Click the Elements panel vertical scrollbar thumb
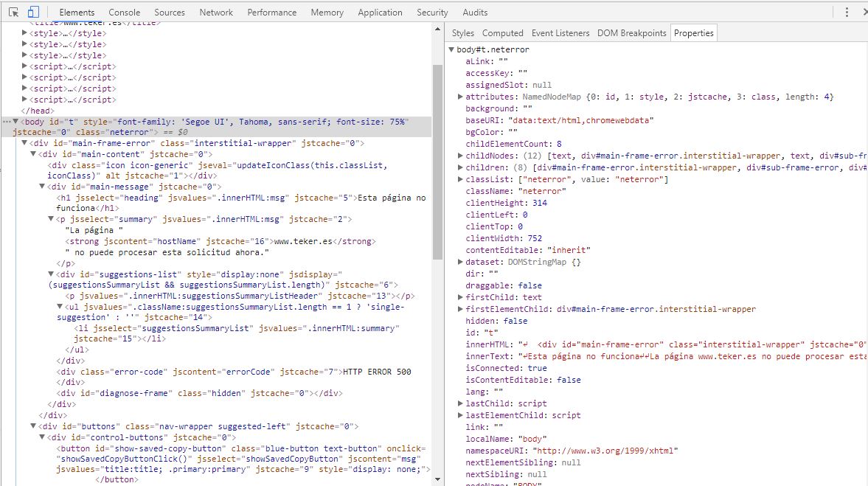The image size is (868, 486). click(x=437, y=162)
